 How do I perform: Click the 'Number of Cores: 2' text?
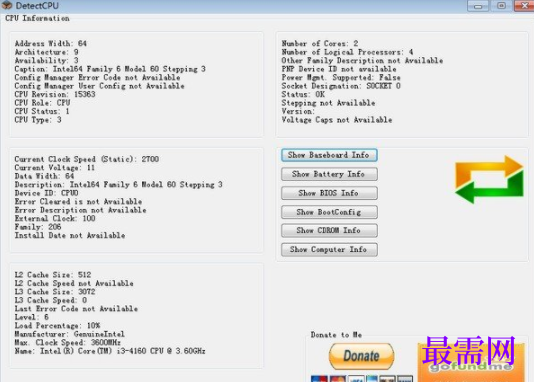pos(320,44)
